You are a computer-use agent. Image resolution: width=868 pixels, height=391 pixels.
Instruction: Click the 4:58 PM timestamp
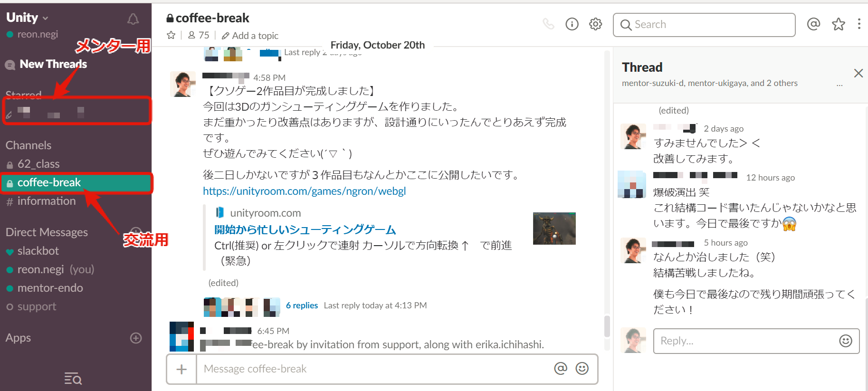pyautogui.click(x=269, y=77)
